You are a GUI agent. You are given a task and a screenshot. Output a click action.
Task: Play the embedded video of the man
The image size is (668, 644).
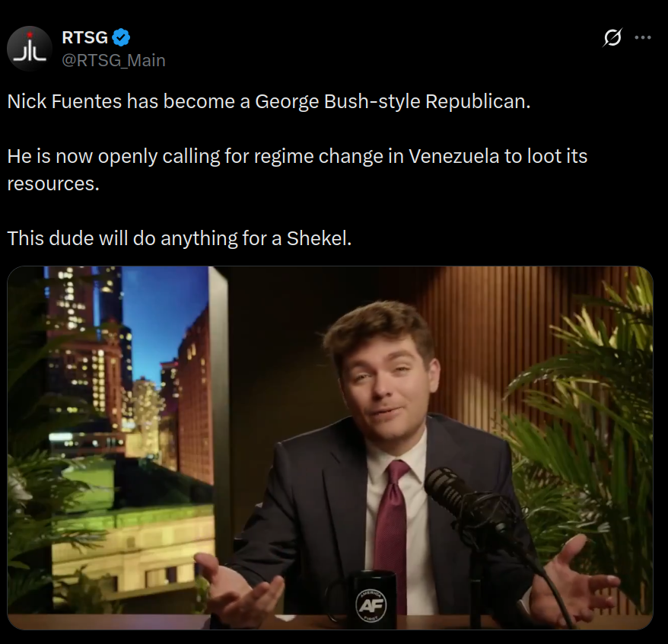coord(330,448)
